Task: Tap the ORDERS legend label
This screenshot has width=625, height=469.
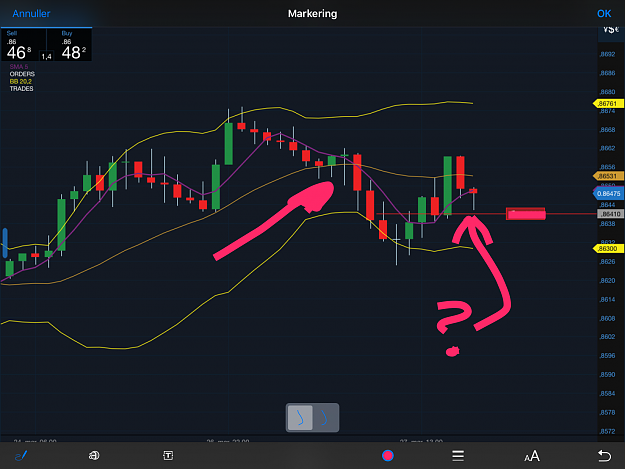Action: [22, 74]
